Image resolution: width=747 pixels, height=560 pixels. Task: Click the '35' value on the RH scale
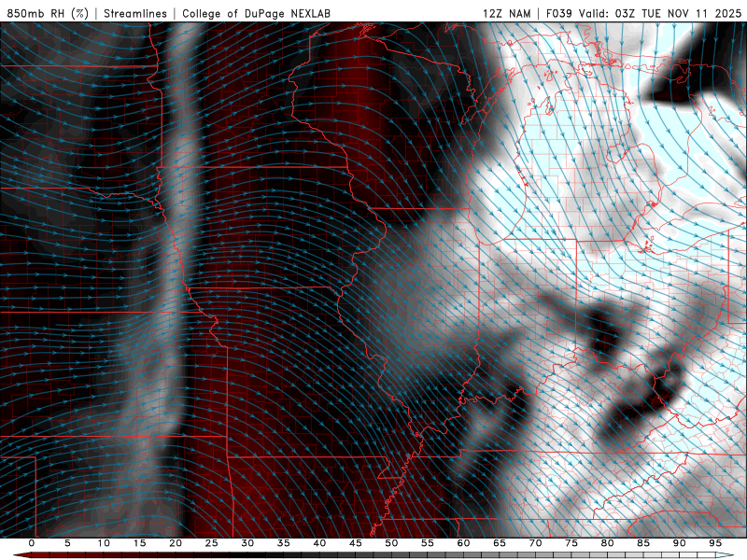pyautogui.click(x=284, y=543)
